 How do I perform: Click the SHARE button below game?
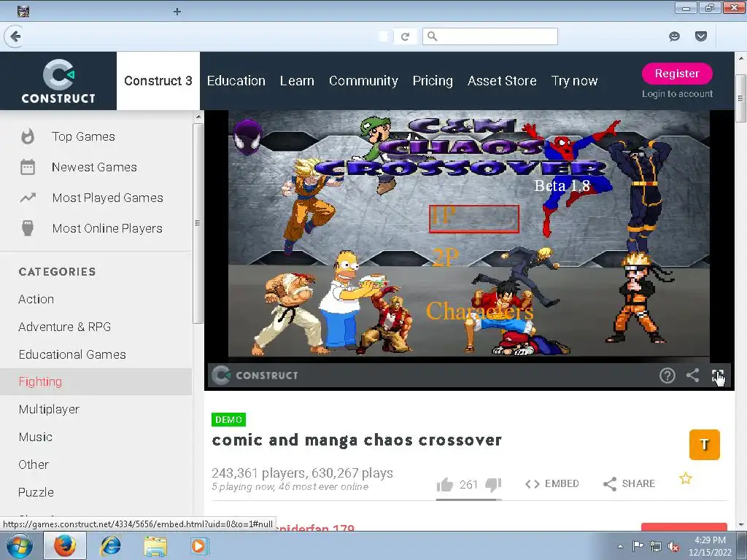click(629, 484)
